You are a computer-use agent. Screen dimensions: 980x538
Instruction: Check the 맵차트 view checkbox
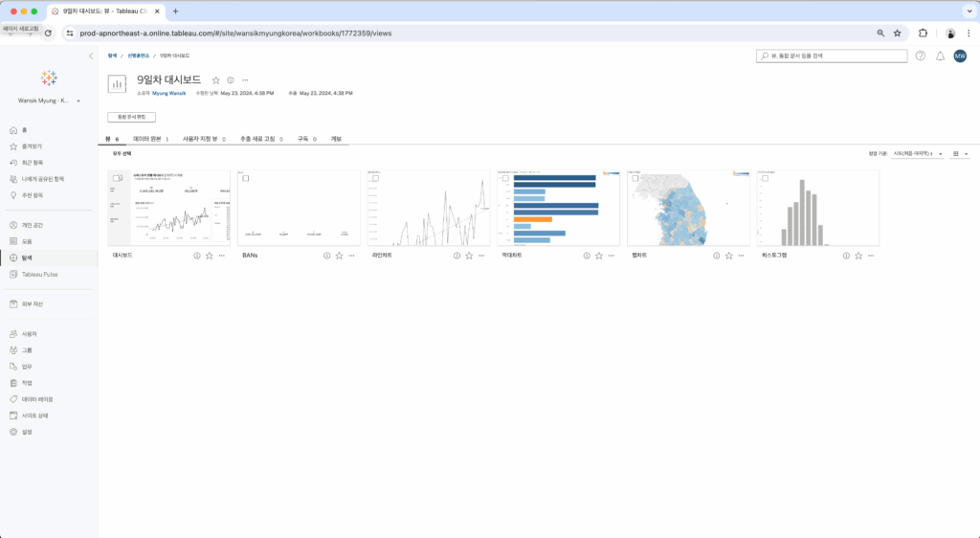tap(635, 179)
